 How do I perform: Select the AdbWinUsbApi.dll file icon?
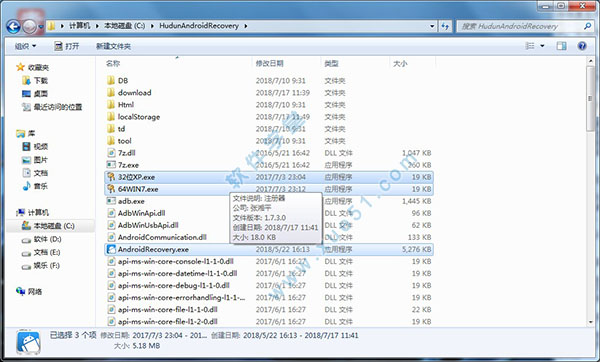(111, 225)
